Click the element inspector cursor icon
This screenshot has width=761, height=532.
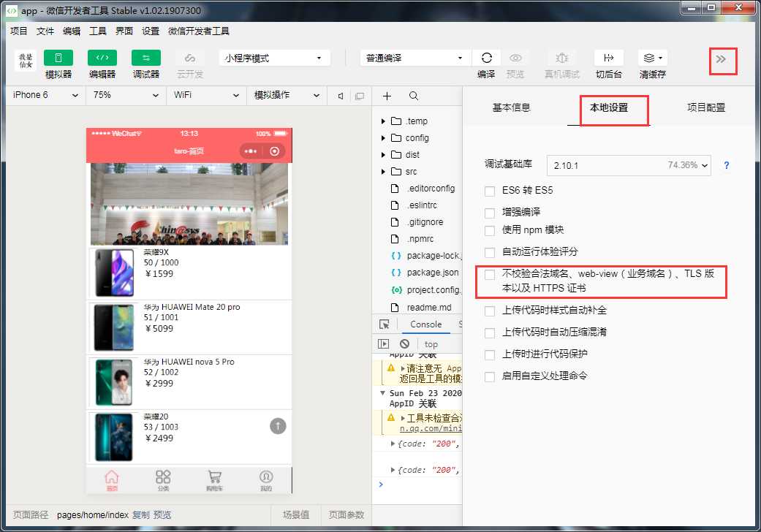click(x=385, y=324)
